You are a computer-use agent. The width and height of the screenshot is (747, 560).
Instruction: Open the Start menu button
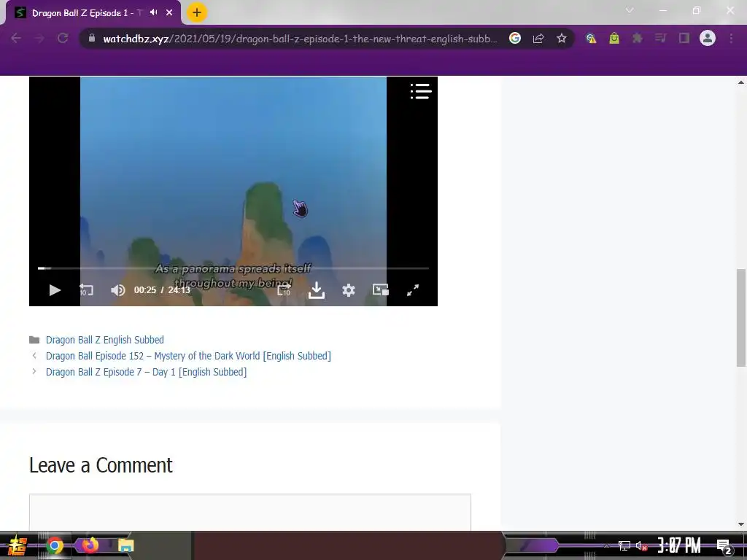pos(18,545)
